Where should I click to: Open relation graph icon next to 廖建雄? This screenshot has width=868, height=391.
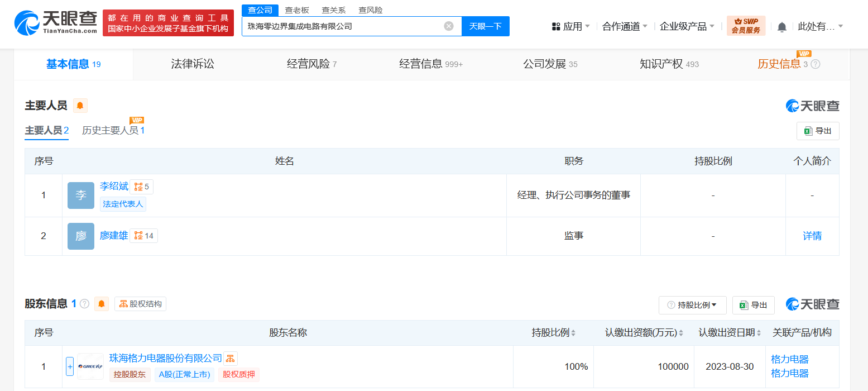(x=143, y=236)
